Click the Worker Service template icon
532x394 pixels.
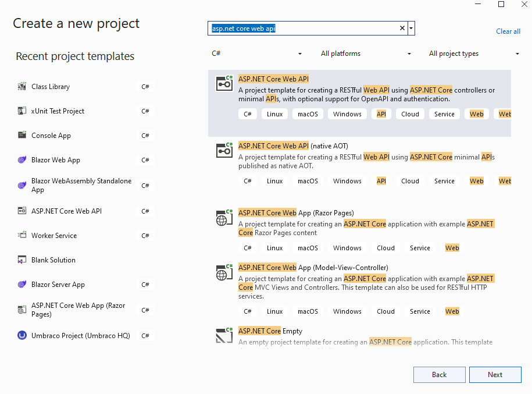tap(22, 235)
